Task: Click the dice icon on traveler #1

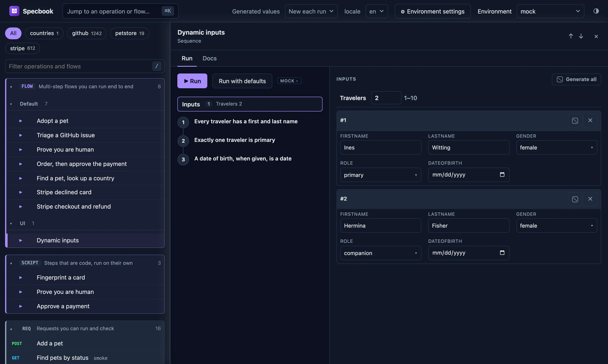Action: coord(575,120)
